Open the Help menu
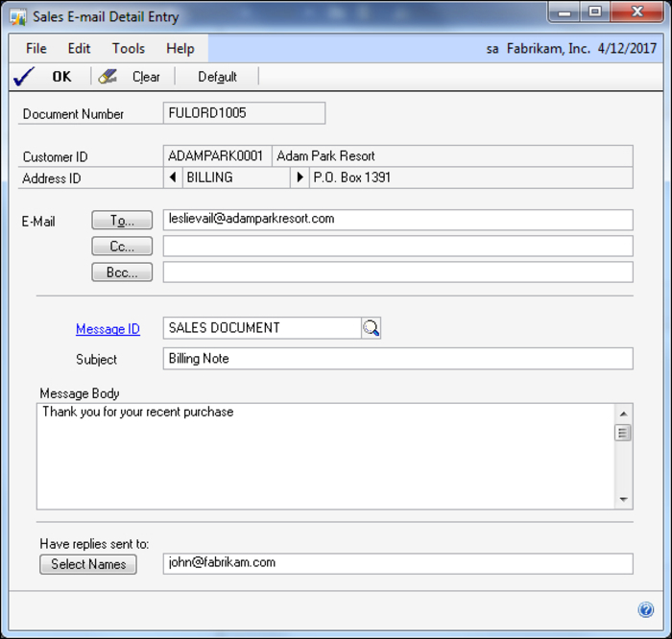 click(180, 48)
